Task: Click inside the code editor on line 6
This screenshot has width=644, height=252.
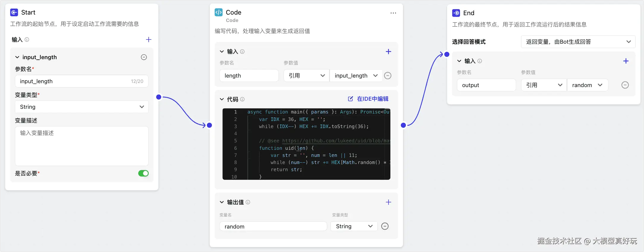Action: coord(286,148)
